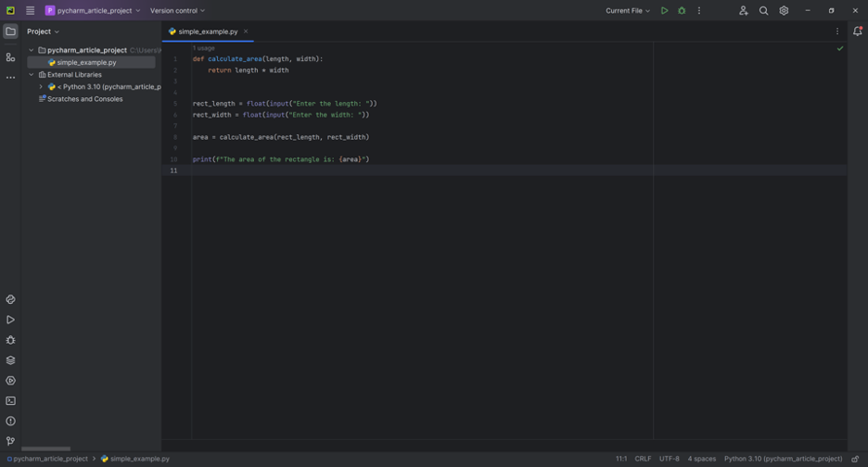Open the Current File run configuration dropdown

click(628, 11)
